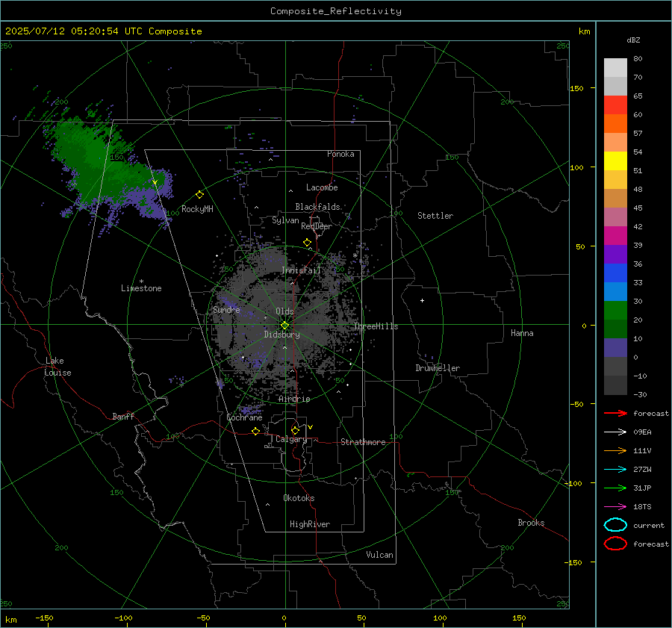
Task: Click the Sylvan label
Action: click(285, 220)
